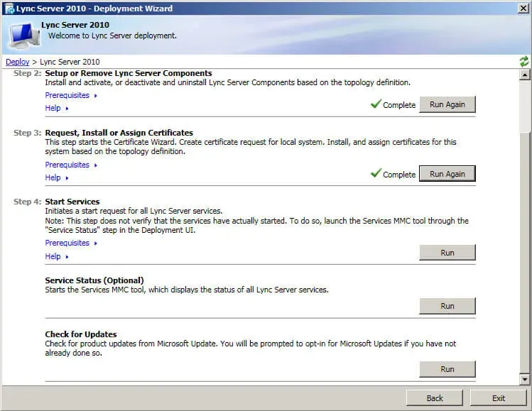Screen dimensions: 532x411
Task: Click the 'Start Services' heading
Action: [x=72, y=202]
